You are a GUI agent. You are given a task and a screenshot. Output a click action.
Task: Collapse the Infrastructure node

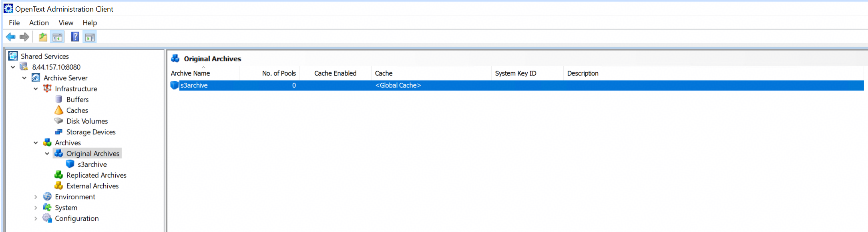36,88
